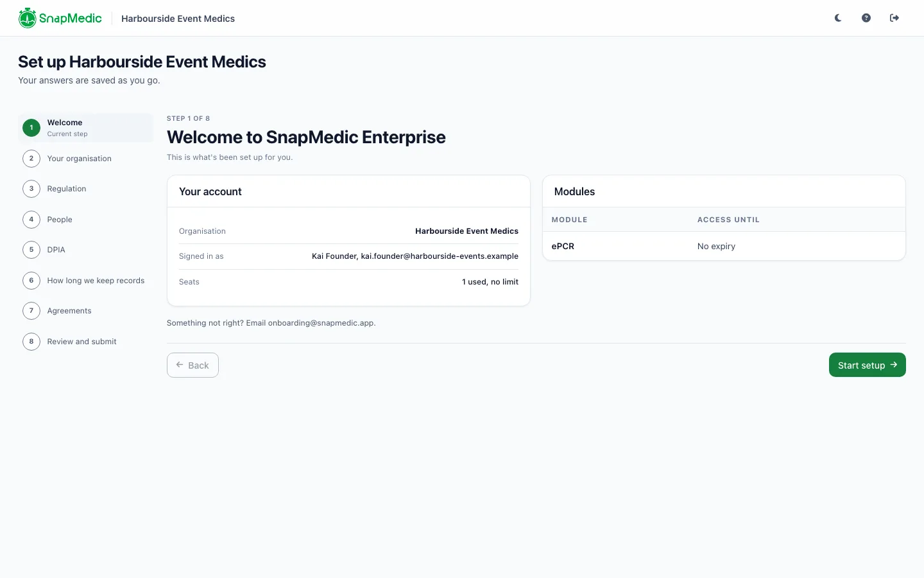This screenshot has width=924, height=578.
Task: Click the Start setup button
Action: pos(868,365)
